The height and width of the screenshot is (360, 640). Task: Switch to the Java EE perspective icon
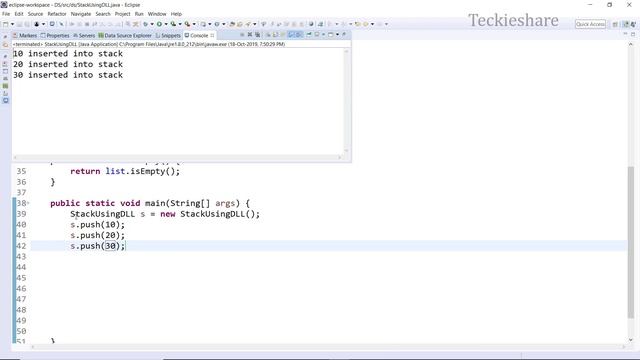626,24
